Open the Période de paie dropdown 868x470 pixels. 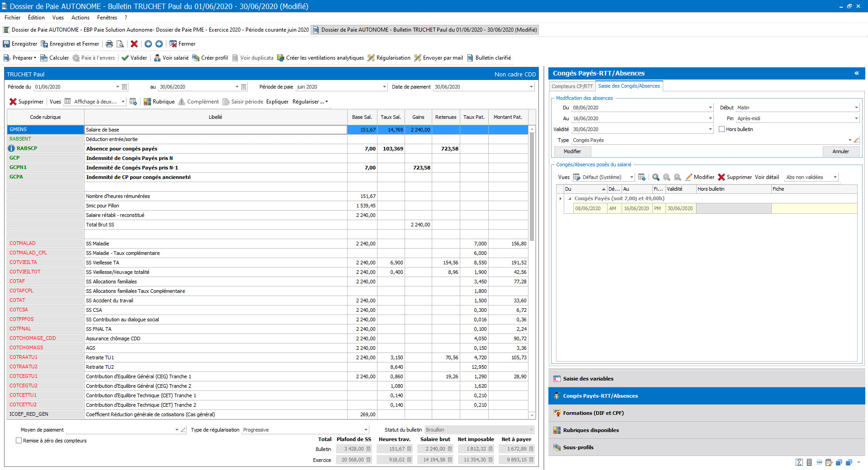tap(384, 87)
